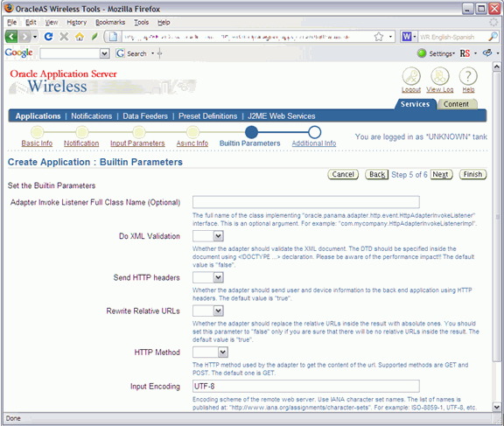This screenshot has width=504, height=426.
Task: Open the Rewrite Relative URLs dropdown
Action: 218,311
